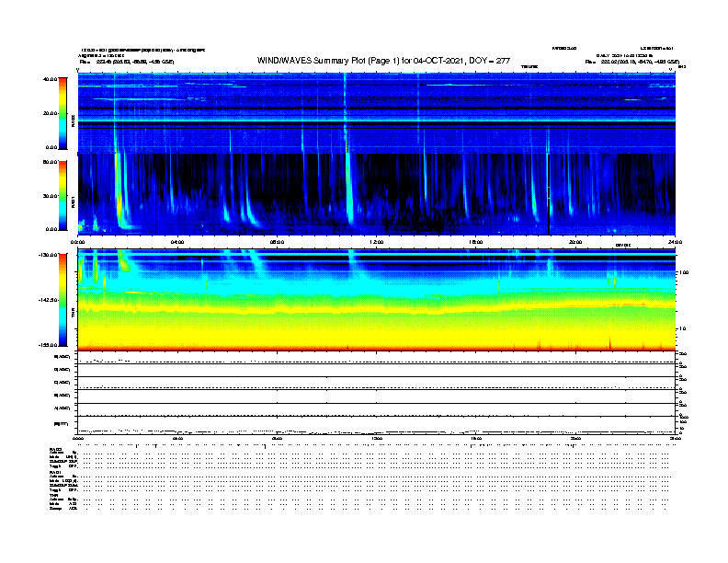Select the -130.00 label on TNR colorbar
The height and width of the screenshot is (563, 728).
pos(49,255)
